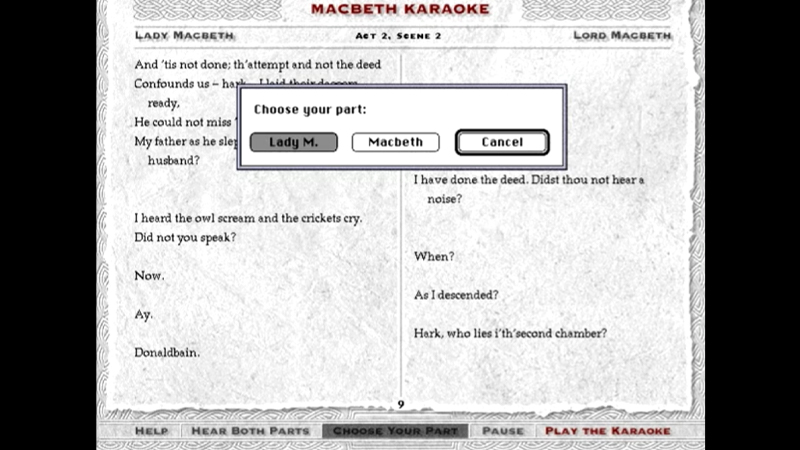Open Help in the bottom bar
This screenshot has width=800, height=450.
click(151, 431)
